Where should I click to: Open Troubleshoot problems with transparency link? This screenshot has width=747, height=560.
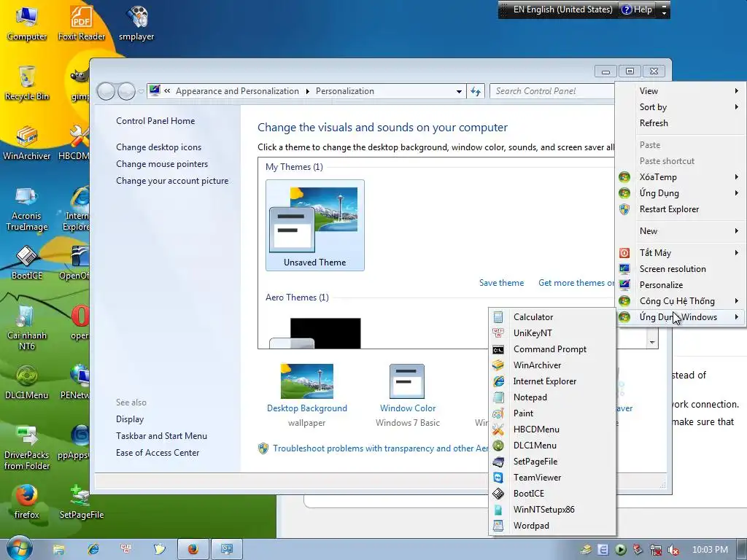tap(380, 448)
